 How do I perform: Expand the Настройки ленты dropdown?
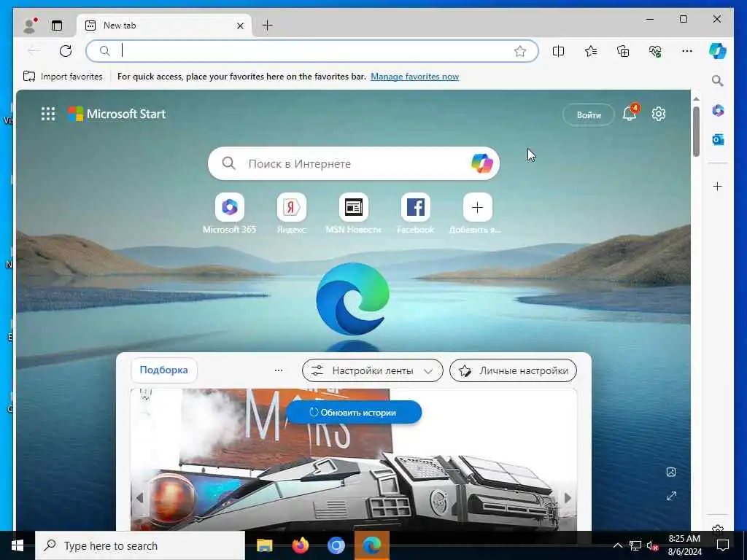[x=373, y=370]
